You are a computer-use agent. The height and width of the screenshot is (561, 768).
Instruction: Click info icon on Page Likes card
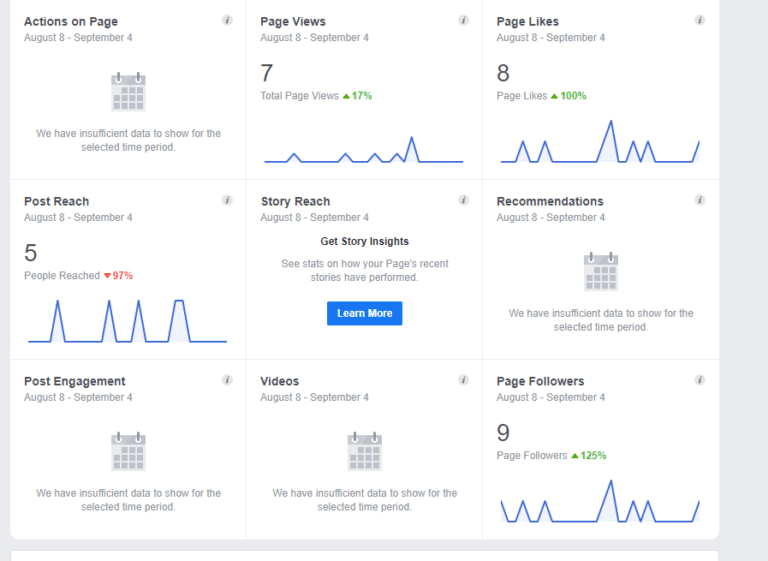[700, 20]
